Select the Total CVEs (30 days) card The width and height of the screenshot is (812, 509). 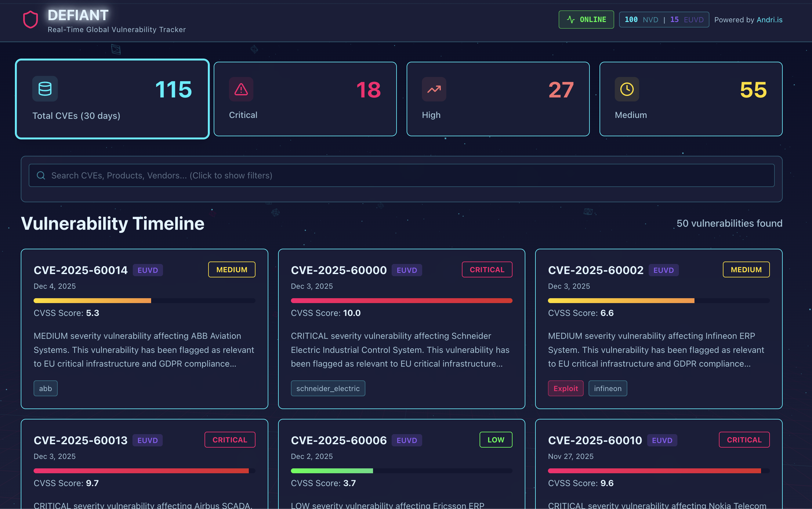[112, 99]
